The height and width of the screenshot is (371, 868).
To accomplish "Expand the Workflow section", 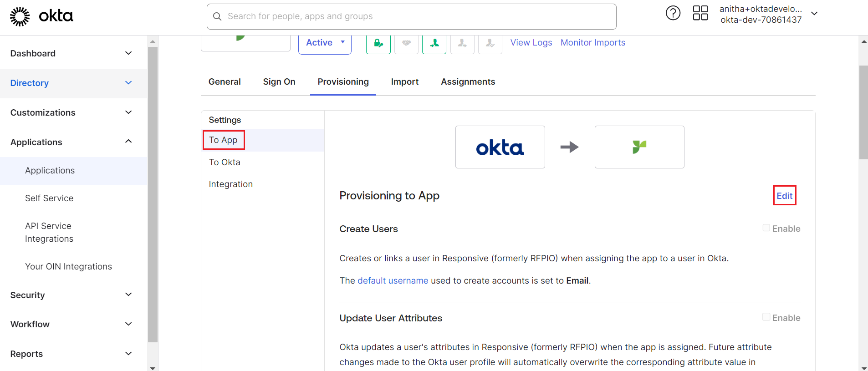I will click(x=74, y=324).
